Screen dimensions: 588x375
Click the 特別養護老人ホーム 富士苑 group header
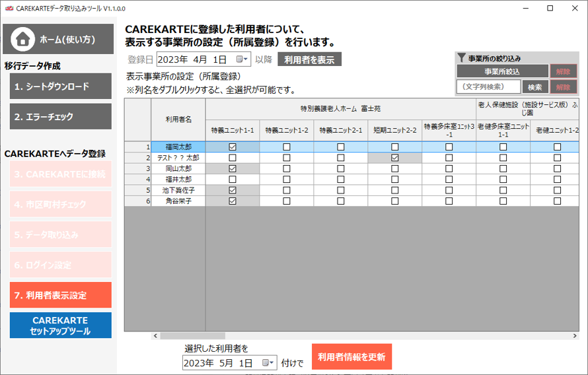[340, 109]
